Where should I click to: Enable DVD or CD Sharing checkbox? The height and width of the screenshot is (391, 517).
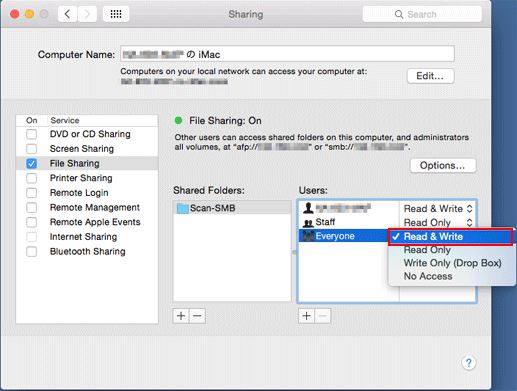[32, 134]
